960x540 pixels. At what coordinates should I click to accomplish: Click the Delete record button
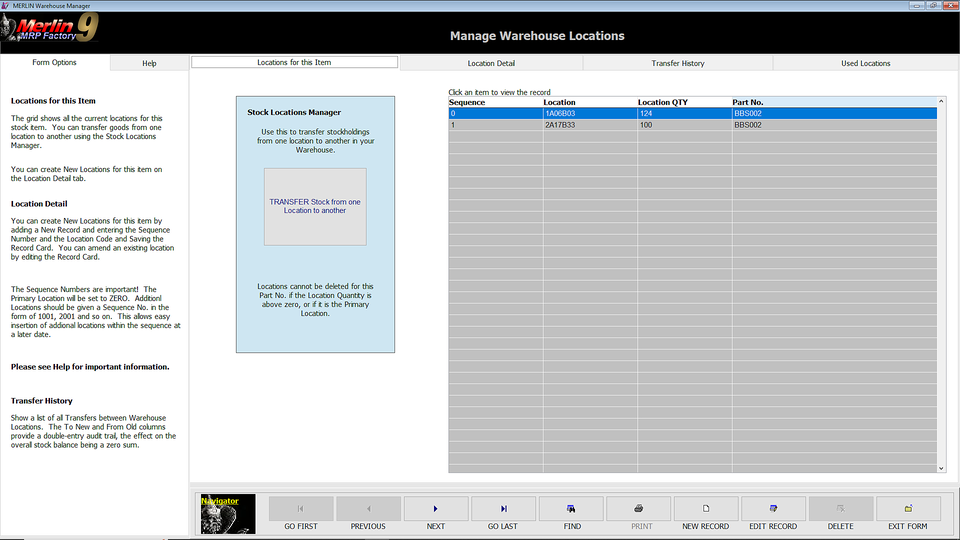coord(840,509)
